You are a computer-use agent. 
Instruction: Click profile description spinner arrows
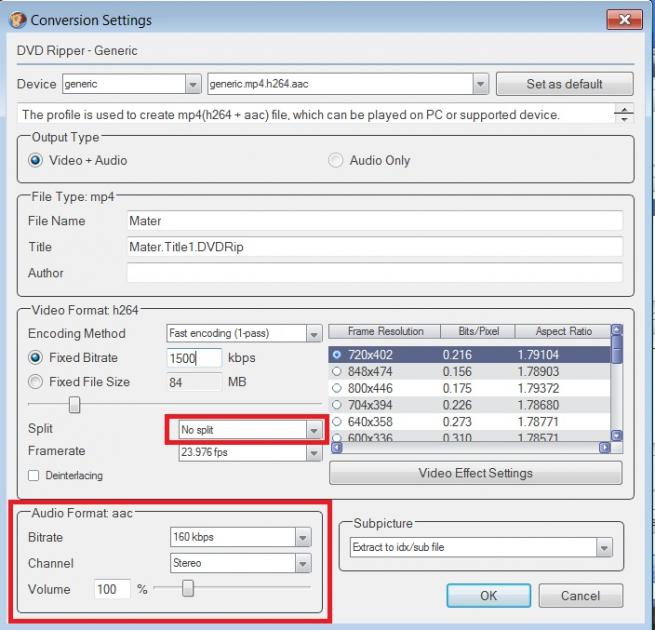626,114
